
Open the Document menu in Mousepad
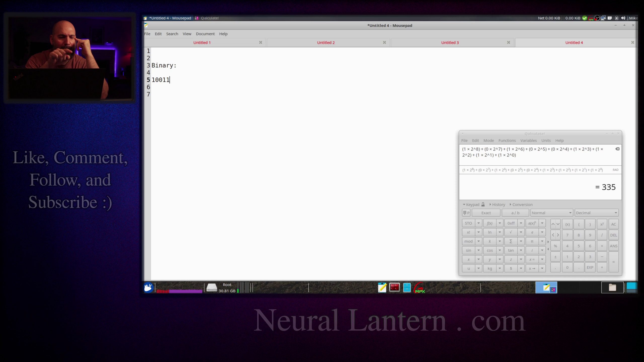(205, 34)
